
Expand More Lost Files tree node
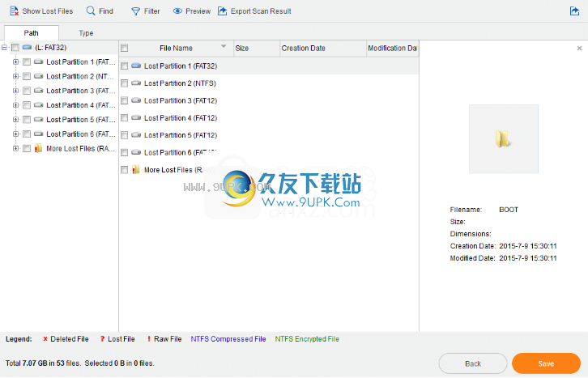tap(15, 148)
